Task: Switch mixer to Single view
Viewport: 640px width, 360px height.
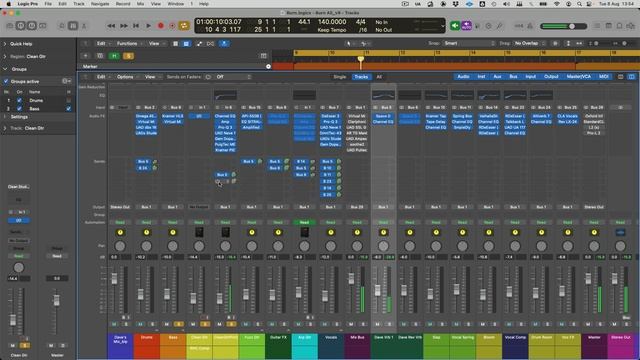Action: (x=340, y=77)
